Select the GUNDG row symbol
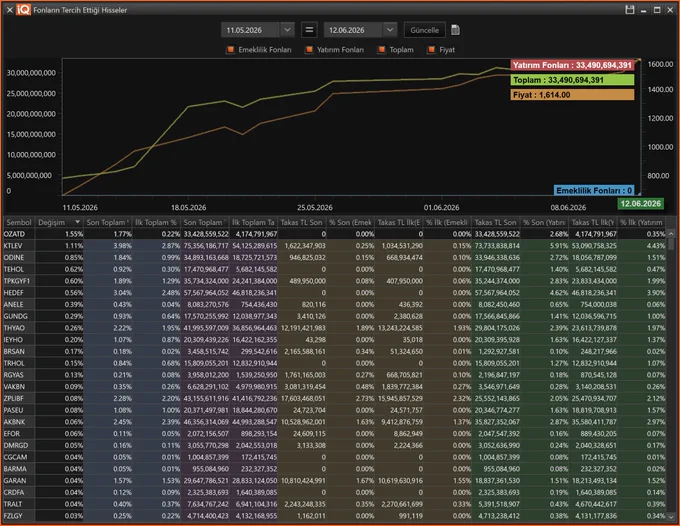680x526 pixels. coord(16,316)
